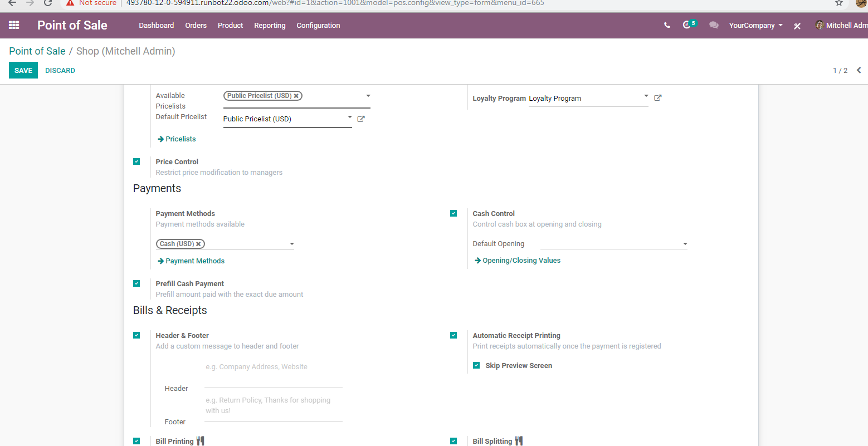Remove Cash (USD) payment method tag
The height and width of the screenshot is (446, 868).
[198, 244]
